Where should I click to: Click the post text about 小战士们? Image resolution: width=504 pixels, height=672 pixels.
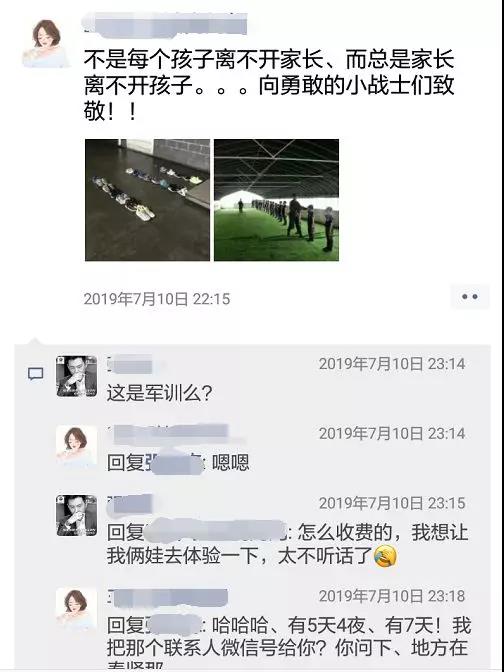tap(269, 85)
